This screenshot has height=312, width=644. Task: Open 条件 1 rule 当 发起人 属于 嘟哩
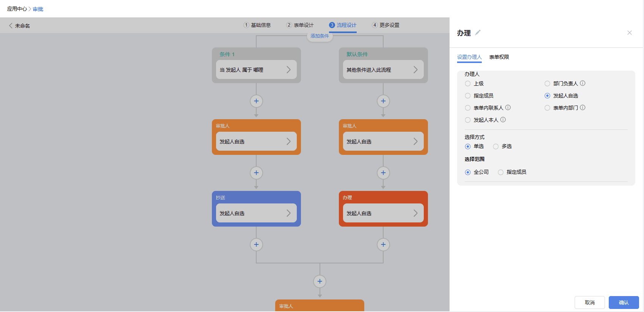click(256, 69)
